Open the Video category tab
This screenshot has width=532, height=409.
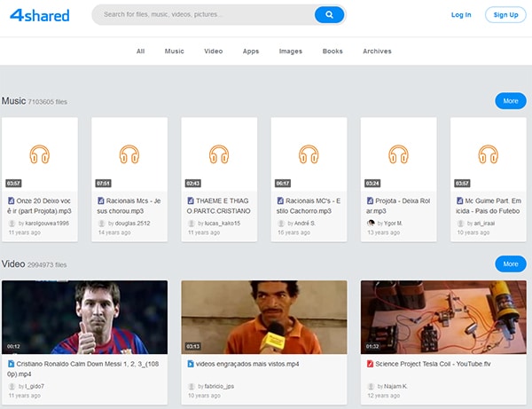click(x=214, y=51)
